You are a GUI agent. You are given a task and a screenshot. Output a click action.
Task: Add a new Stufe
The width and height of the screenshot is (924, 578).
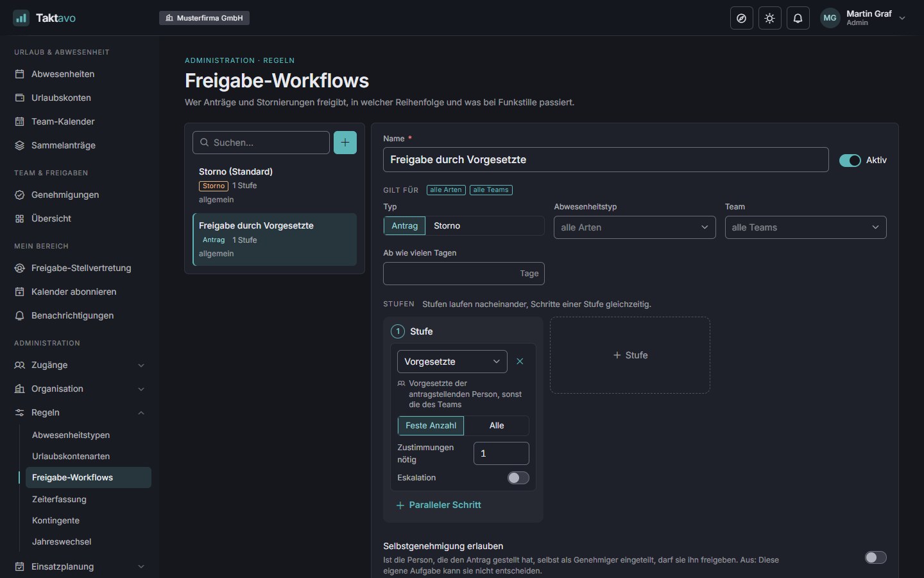(630, 355)
